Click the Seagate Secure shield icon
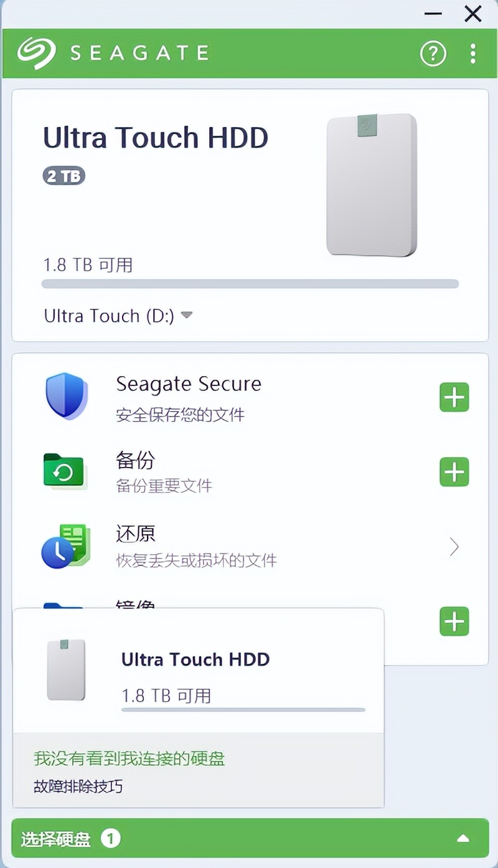The height and width of the screenshot is (868, 498). (x=66, y=397)
